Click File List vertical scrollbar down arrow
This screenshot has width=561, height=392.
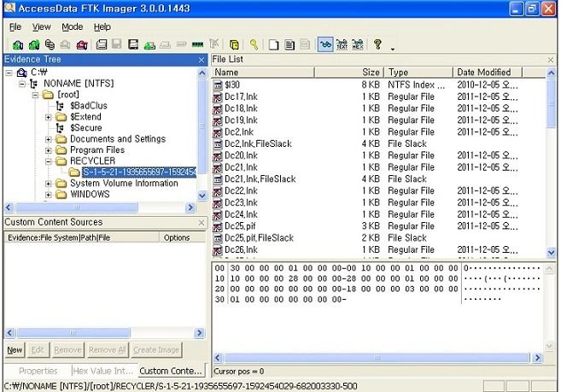[551, 253]
